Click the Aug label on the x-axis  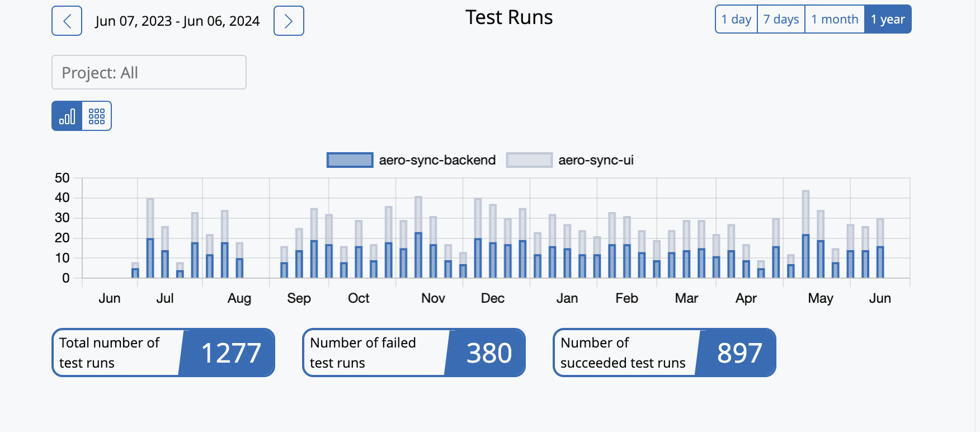tap(239, 298)
